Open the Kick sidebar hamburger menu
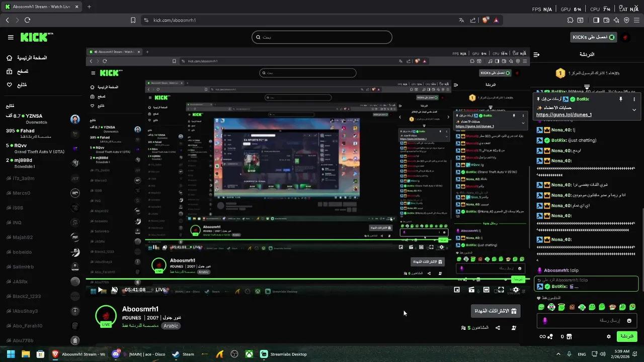The width and height of the screenshot is (644, 362). pos(11,37)
